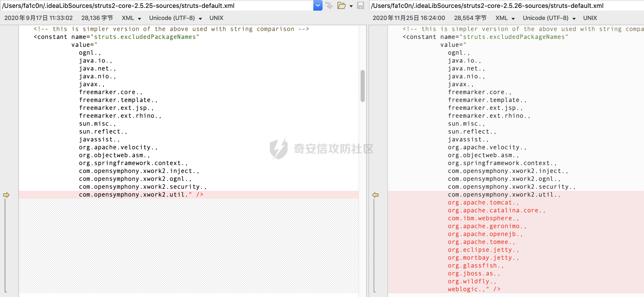Click the swap/forward arrow icon in toolbar
The image size is (644, 297).
coord(329,6)
